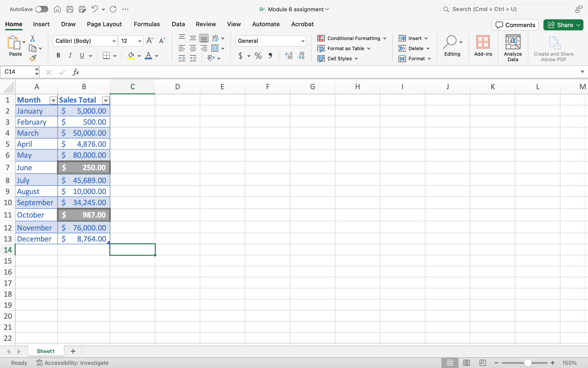Screen dimensions: 588x368
Task: Switch to Page Layout view in status bar
Action: tap(466, 363)
